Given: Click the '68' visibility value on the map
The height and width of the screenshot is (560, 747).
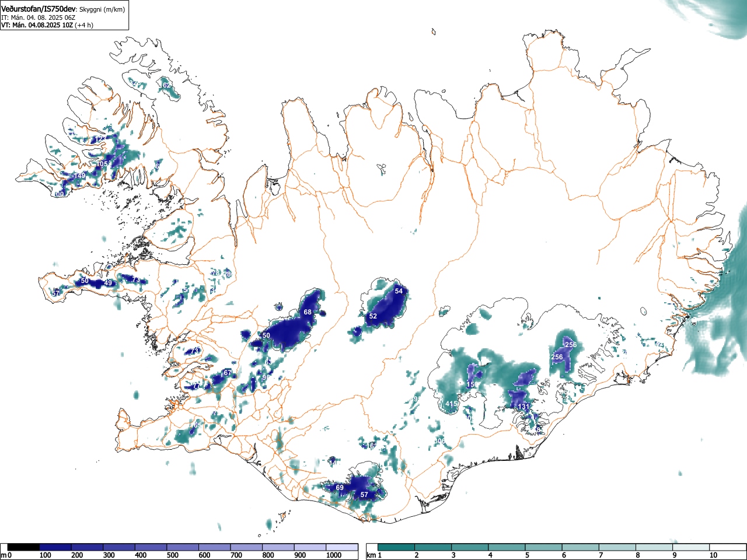Looking at the screenshot, I should point(308,312).
